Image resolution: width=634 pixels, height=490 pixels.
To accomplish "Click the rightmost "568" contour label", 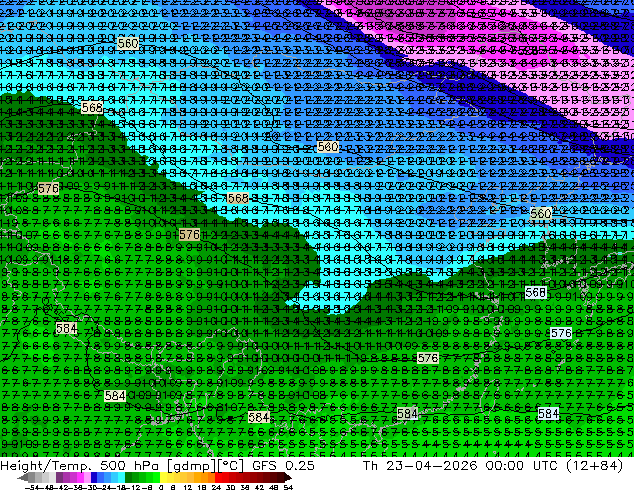I will [x=536, y=292].
